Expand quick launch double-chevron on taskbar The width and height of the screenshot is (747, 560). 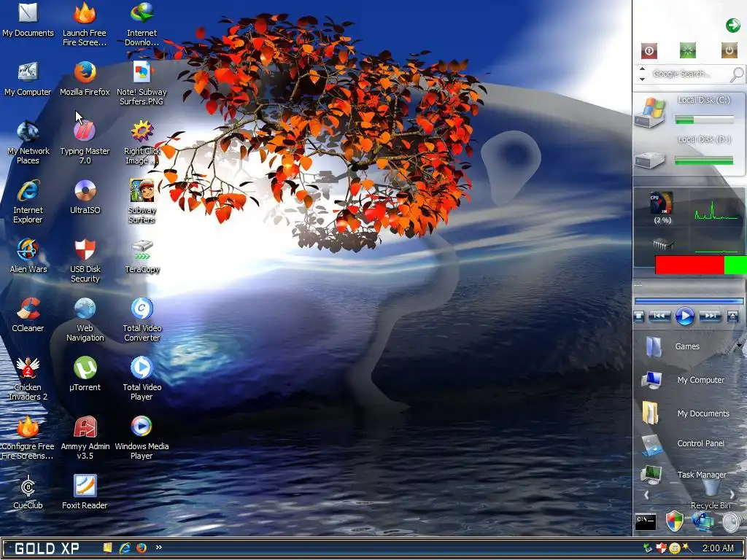tap(158, 548)
